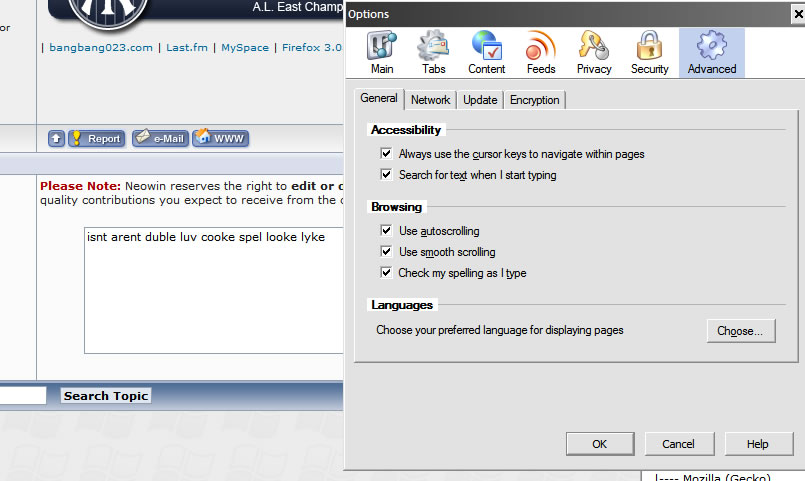This screenshot has height=481, width=805.
Task: Toggle Search for text when typing
Action: pyautogui.click(x=386, y=175)
